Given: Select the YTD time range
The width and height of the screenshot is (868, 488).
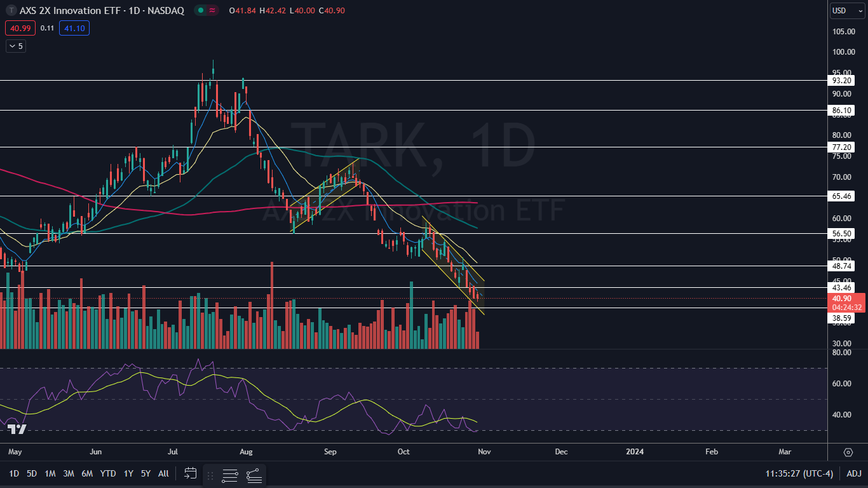Looking at the screenshot, I should pyautogui.click(x=108, y=473).
